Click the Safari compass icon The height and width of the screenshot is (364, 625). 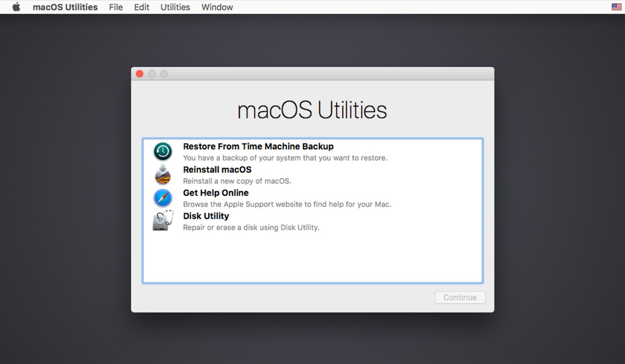(x=163, y=198)
